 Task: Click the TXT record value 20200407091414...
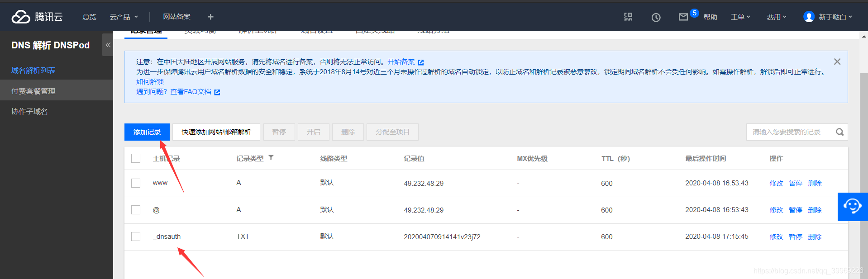(x=445, y=237)
